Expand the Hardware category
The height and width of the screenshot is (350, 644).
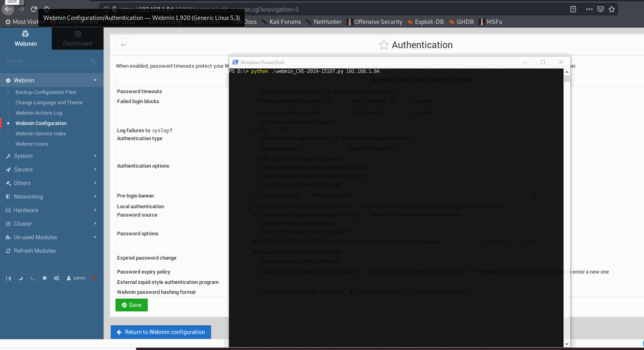coord(52,210)
